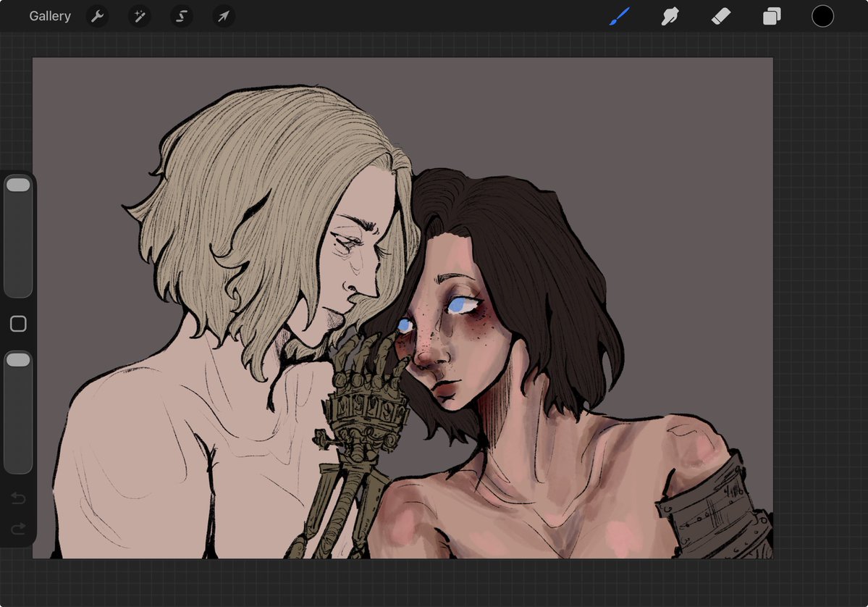Select the Eraser tool
This screenshot has height=607, width=868.
(721, 16)
